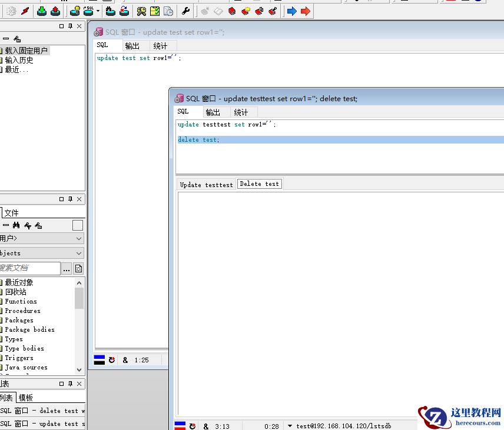Open connection dropdown beside test@192.168.104.120/lstsdb
This screenshot has width=504, height=430.
click(290, 426)
